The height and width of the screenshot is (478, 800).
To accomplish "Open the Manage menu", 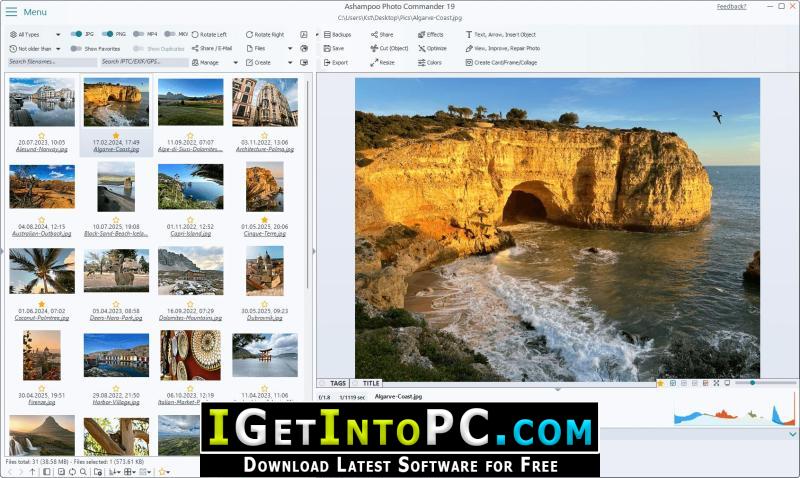I will click(206, 62).
